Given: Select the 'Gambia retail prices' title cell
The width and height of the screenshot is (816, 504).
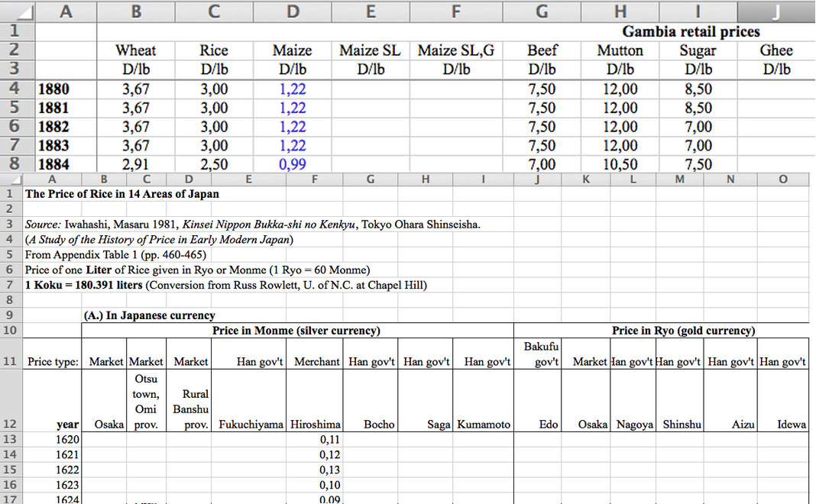Looking at the screenshot, I should (x=691, y=31).
